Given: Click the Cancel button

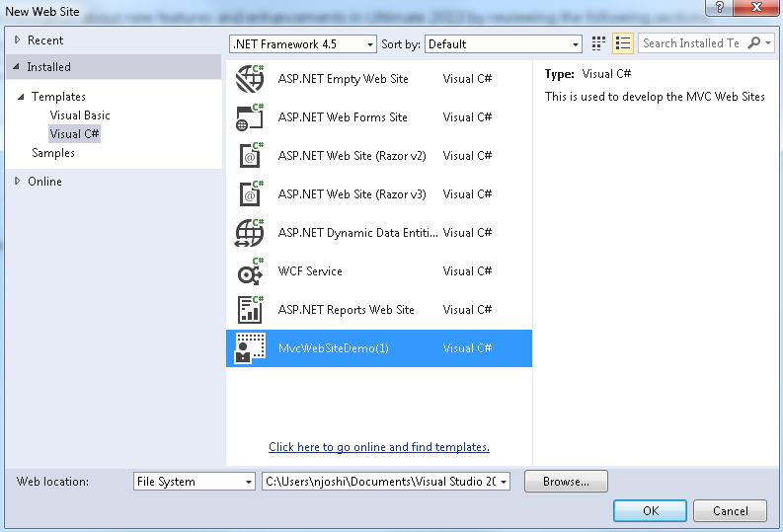Looking at the screenshot, I should point(730,510).
